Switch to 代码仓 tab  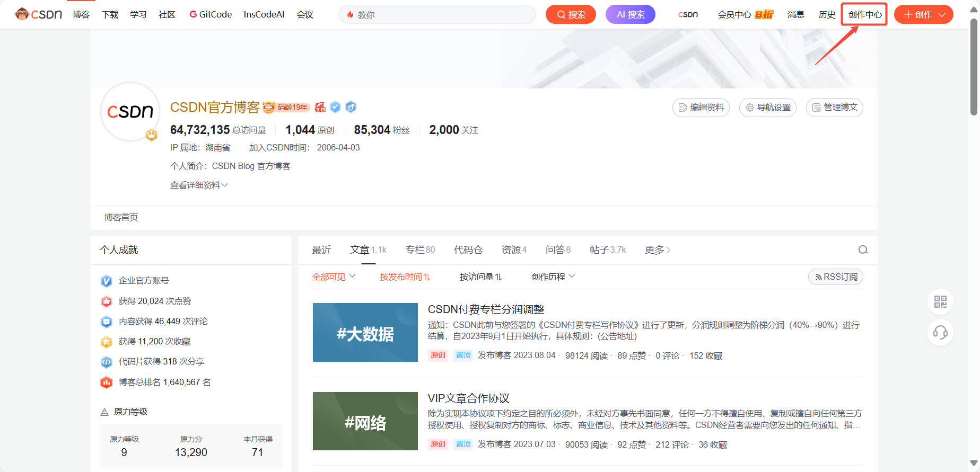point(468,250)
